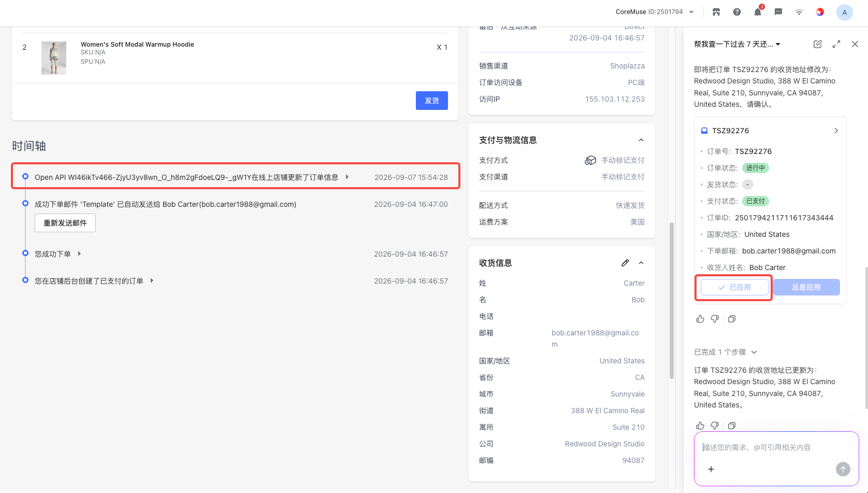Click the 已应用 button
The height and width of the screenshot is (493, 868).
coord(734,287)
